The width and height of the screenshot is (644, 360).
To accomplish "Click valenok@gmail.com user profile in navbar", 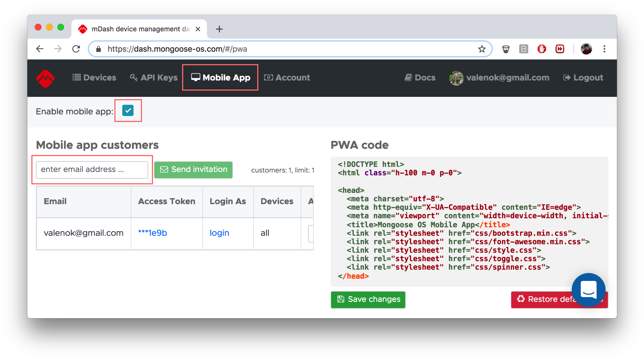I will point(499,78).
